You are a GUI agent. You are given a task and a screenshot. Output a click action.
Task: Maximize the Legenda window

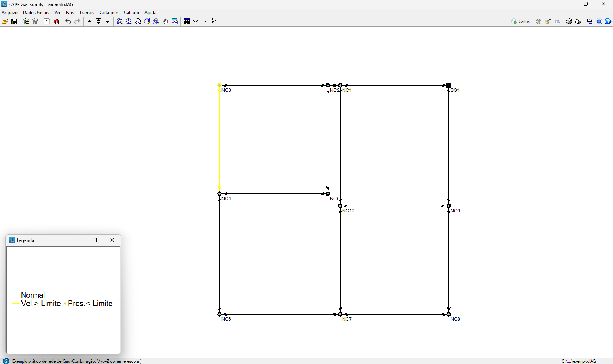coord(95,240)
